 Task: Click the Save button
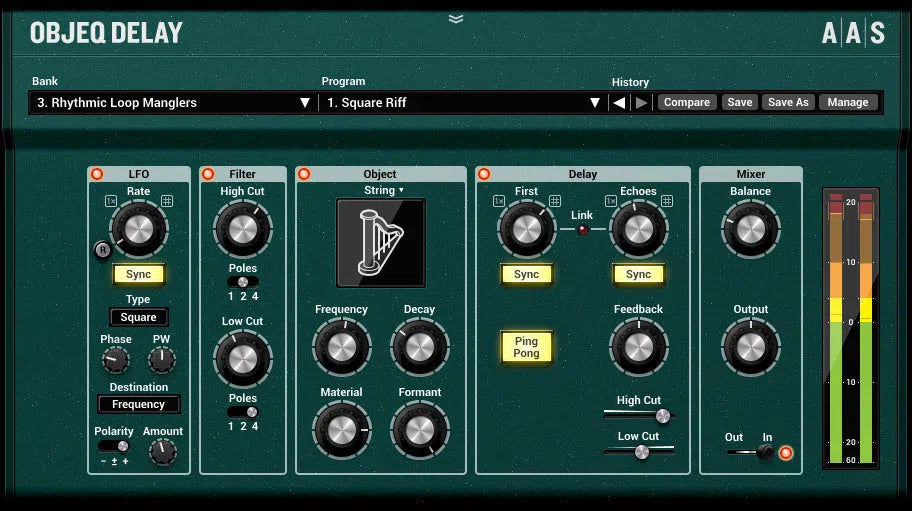click(740, 102)
